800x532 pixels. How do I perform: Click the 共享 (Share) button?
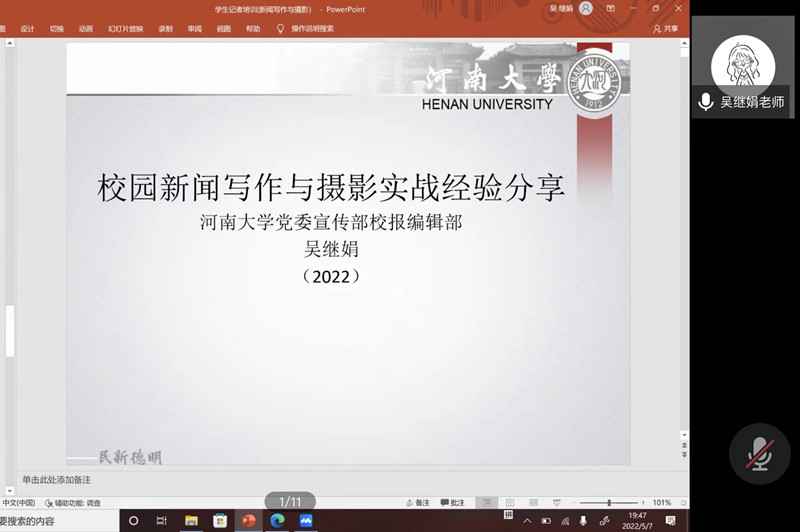coord(665,29)
